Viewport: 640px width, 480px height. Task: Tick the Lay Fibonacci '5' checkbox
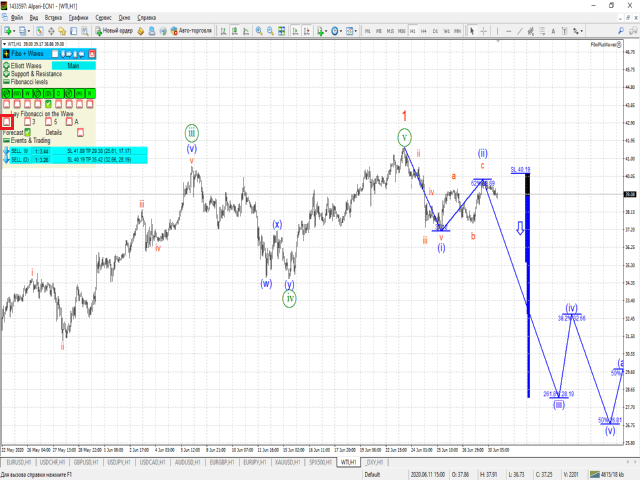pyautogui.click(x=48, y=122)
